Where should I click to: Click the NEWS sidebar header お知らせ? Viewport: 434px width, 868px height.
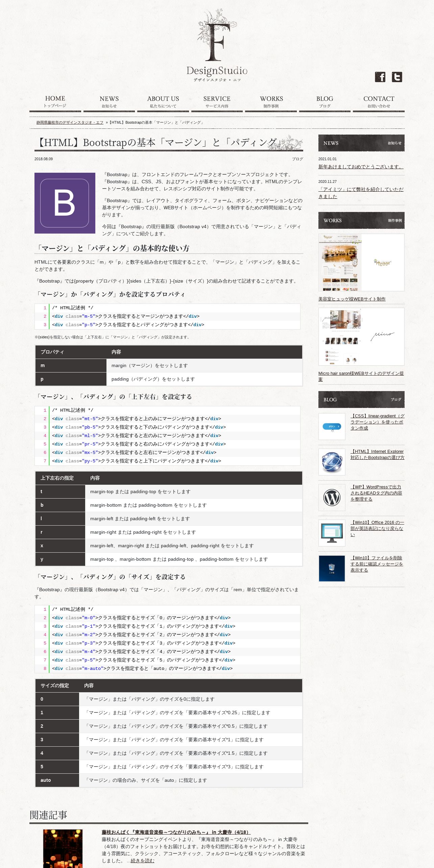[361, 143]
